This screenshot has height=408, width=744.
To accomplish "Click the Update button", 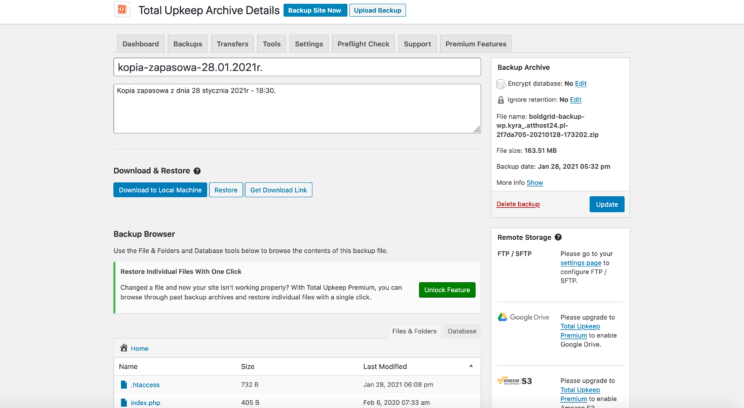I will 607,204.
